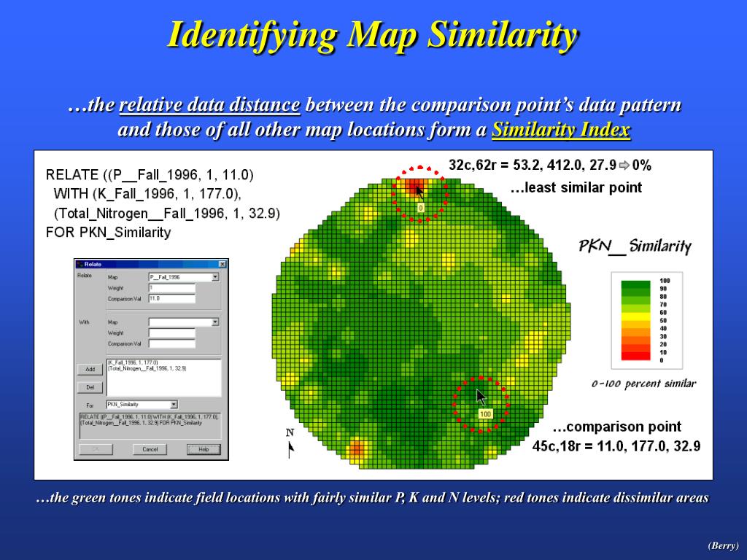Click the '(Total_Nitrogen__Fall_1996, 1, 32.9)' command line
This screenshot has height=560, width=747.
coord(167,213)
